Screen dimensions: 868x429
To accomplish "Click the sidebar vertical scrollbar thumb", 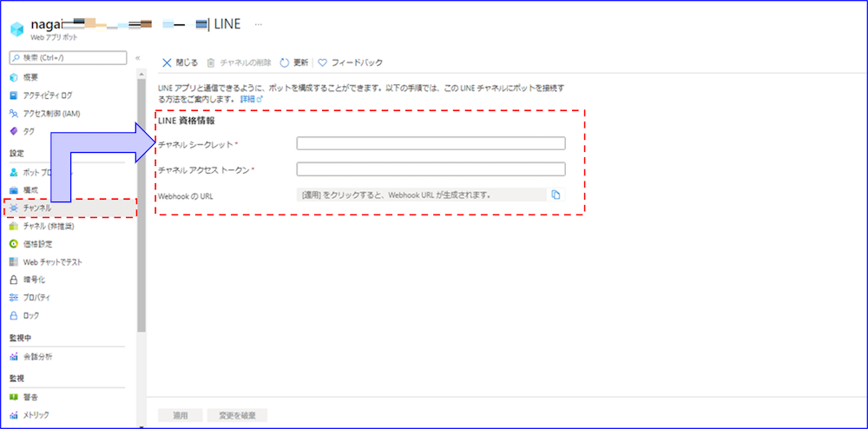I will pos(141,205).
